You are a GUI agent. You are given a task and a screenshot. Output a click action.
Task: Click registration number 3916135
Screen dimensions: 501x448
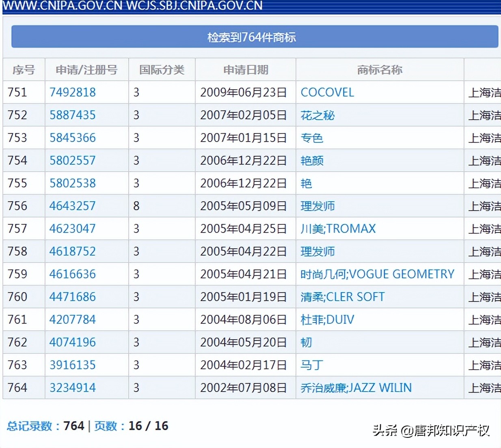[72, 365]
